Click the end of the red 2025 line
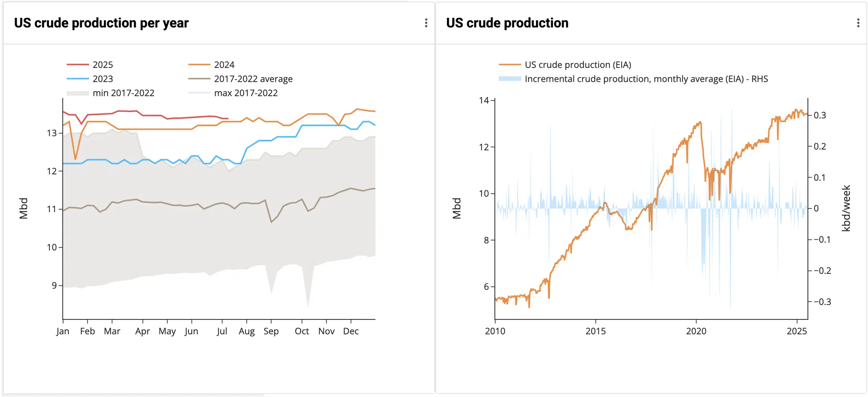The image size is (868, 397). [x=227, y=119]
